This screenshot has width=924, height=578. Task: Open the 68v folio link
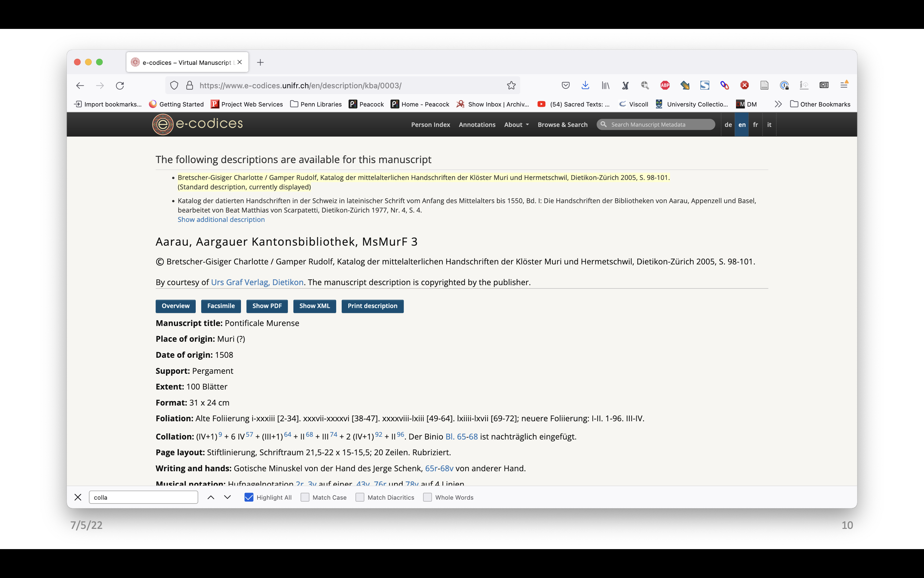[x=447, y=468]
